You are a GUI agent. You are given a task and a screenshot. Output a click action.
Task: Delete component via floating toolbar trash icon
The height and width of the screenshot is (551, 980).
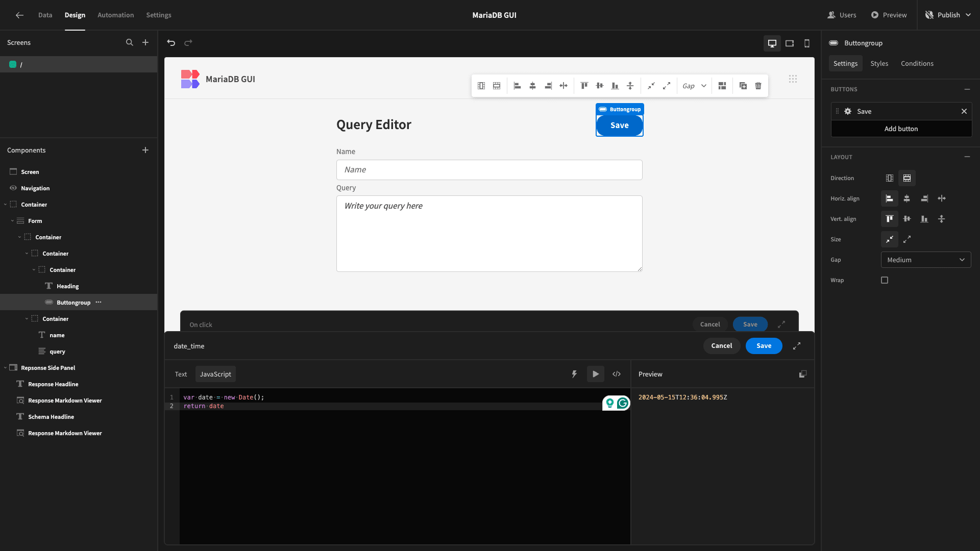pos(758,86)
